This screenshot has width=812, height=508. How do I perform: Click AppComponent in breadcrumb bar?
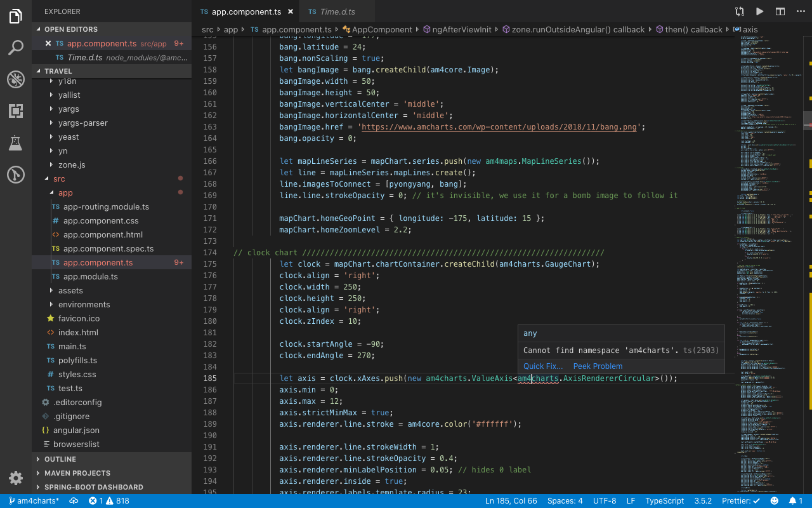377,30
